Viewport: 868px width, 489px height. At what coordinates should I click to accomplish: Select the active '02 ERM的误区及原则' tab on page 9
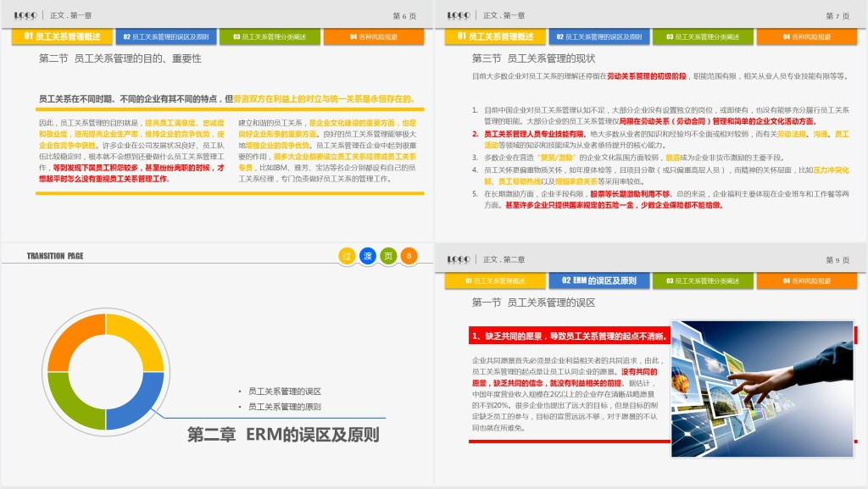599,281
